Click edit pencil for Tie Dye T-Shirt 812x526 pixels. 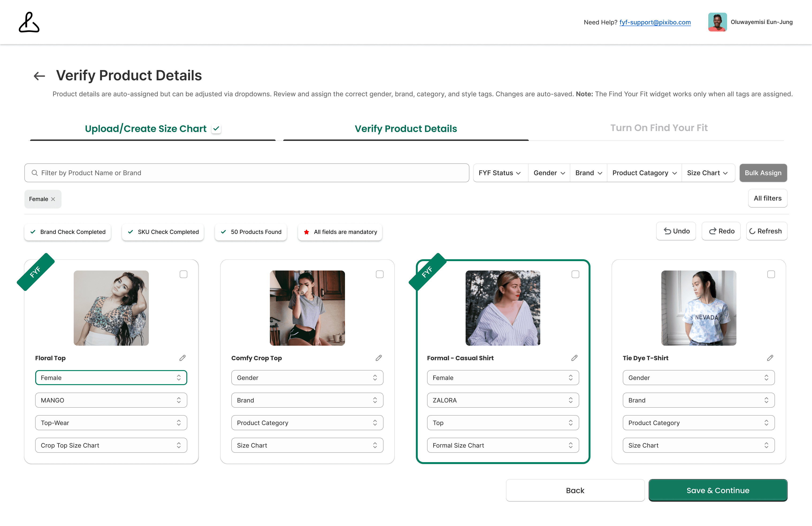pyautogui.click(x=770, y=358)
